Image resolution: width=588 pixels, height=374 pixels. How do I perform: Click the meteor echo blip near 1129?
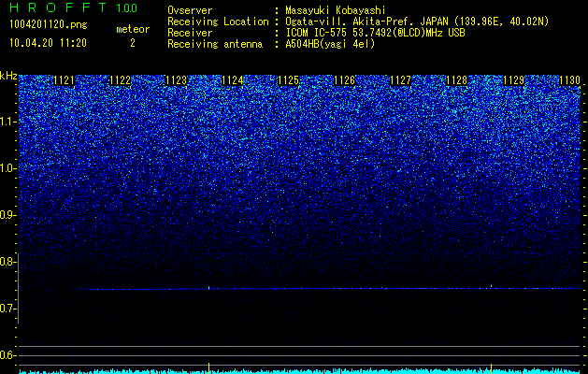pos(491,286)
